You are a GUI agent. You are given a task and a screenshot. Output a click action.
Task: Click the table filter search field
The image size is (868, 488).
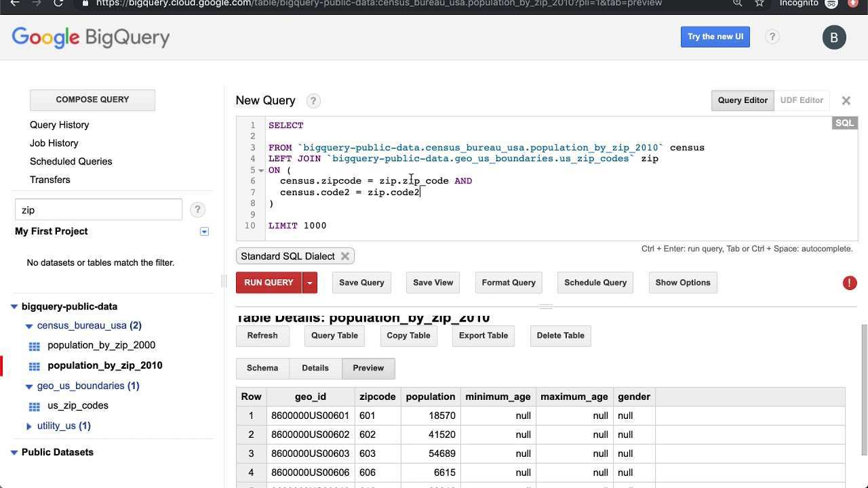coord(98,210)
